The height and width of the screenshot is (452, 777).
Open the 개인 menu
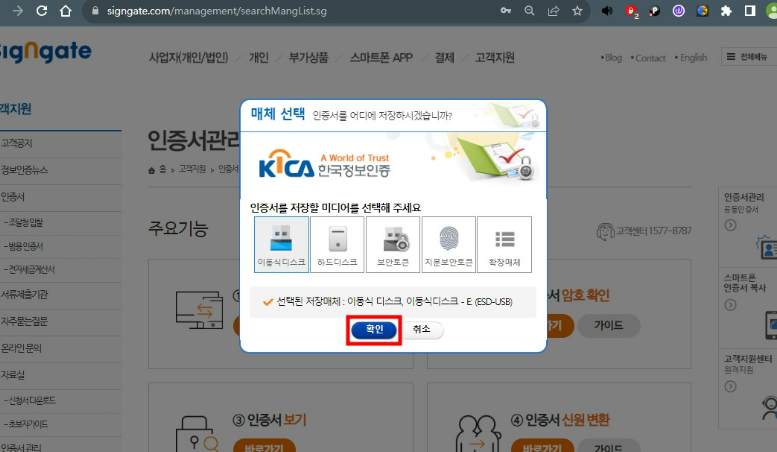(258, 57)
